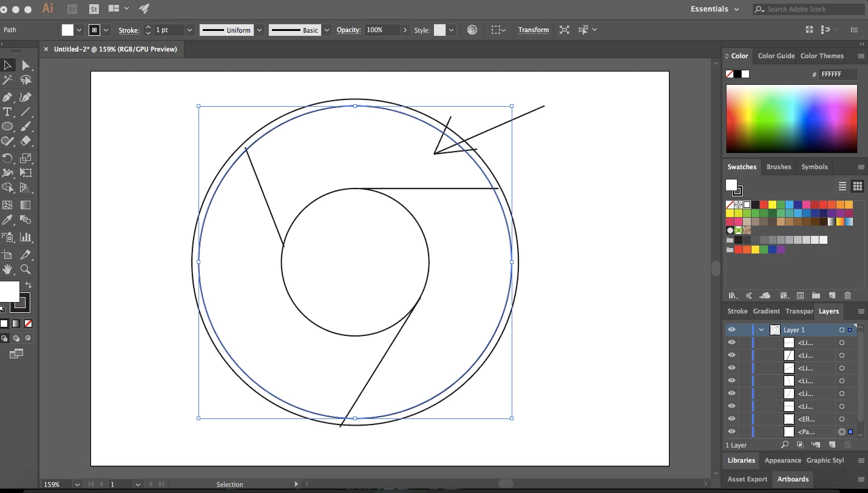The image size is (868, 493).
Task: Select the Direct Selection tool
Action: (26, 65)
